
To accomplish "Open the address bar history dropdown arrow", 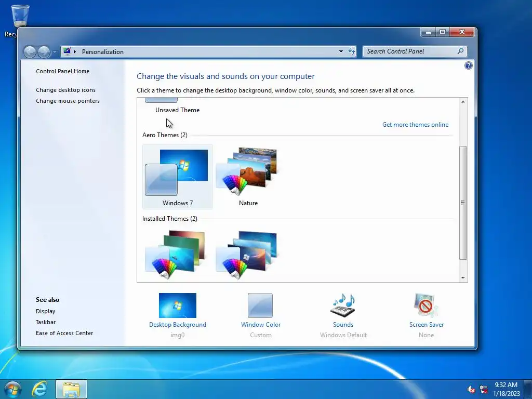I will 341,51.
